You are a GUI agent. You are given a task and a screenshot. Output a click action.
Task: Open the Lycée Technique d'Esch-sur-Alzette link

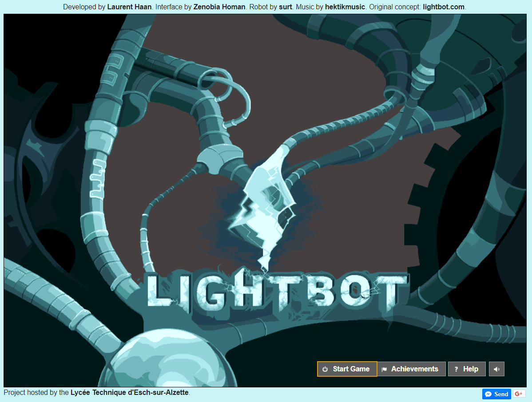coord(129,393)
